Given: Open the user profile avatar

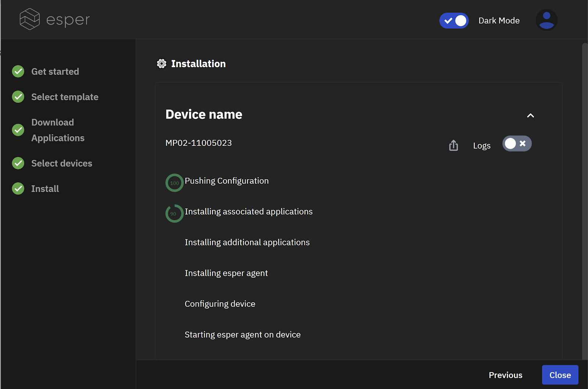Looking at the screenshot, I should pos(546,20).
